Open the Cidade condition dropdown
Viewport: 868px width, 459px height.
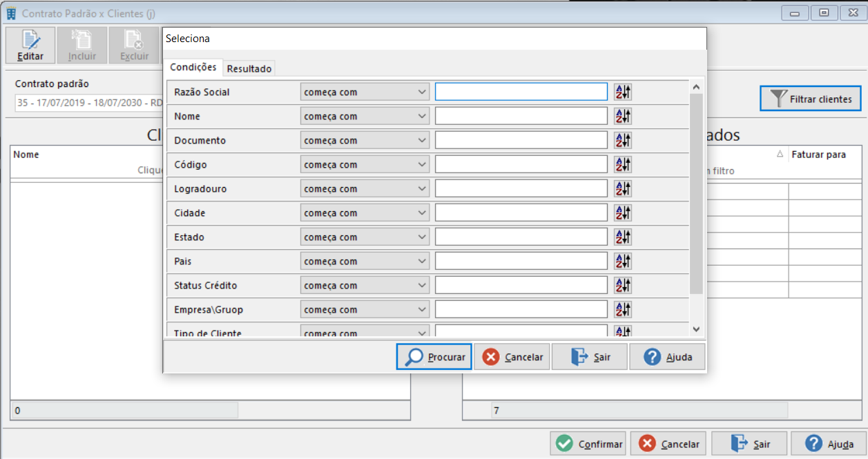[x=365, y=213]
